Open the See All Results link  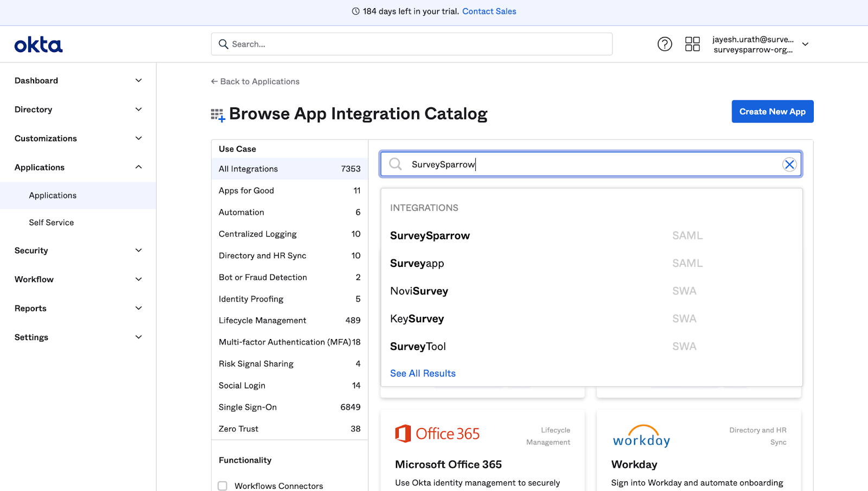[423, 373]
